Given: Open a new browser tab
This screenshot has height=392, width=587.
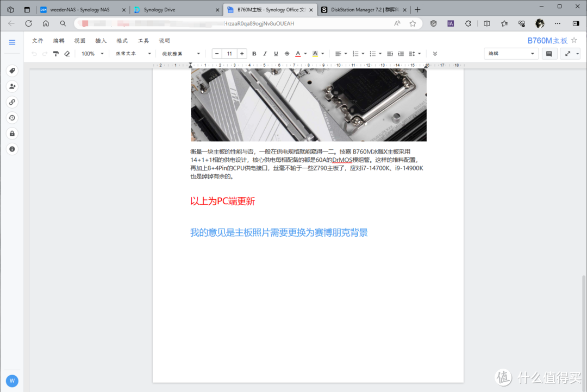Looking at the screenshot, I should (x=418, y=10).
